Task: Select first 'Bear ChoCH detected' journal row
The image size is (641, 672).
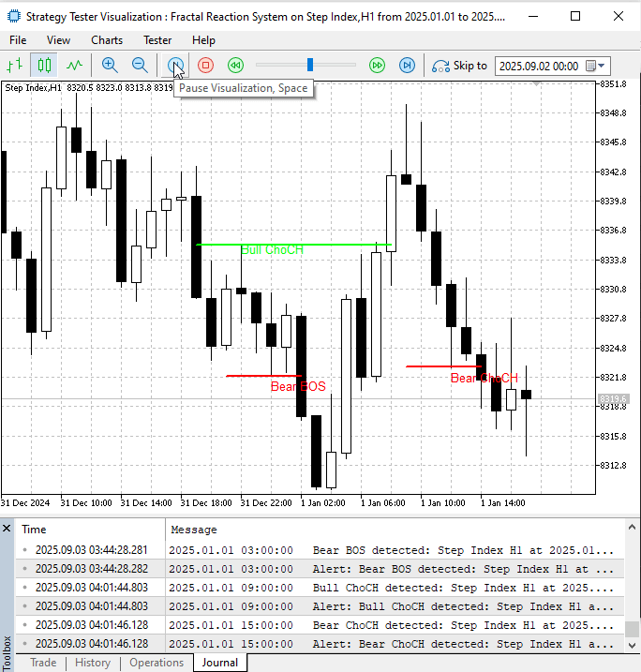Action: click(x=320, y=625)
